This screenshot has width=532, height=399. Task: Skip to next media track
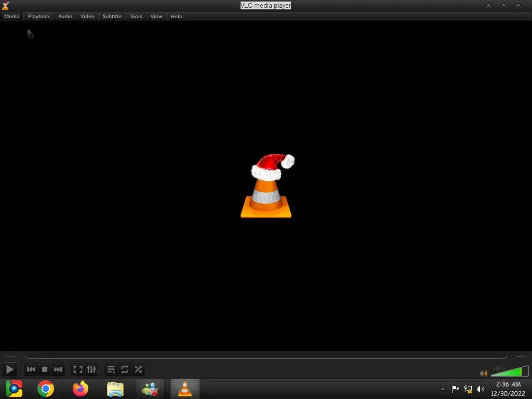tap(58, 369)
